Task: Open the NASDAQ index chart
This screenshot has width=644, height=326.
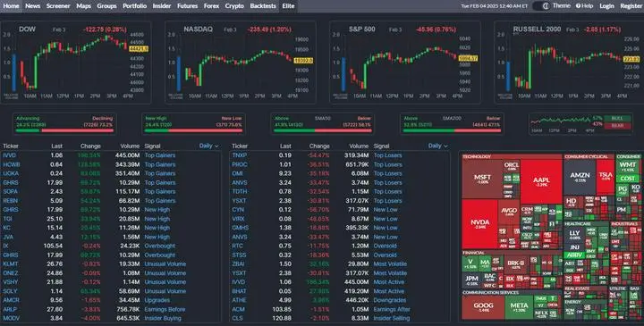Action: 241,63
